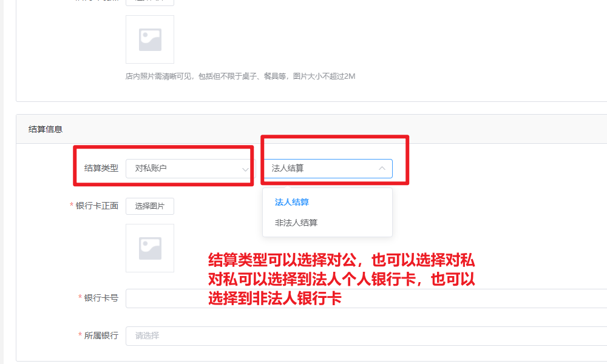Click the store interior photo placeholder icon
Image resolution: width=607 pixels, height=364 pixels.
tap(150, 39)
